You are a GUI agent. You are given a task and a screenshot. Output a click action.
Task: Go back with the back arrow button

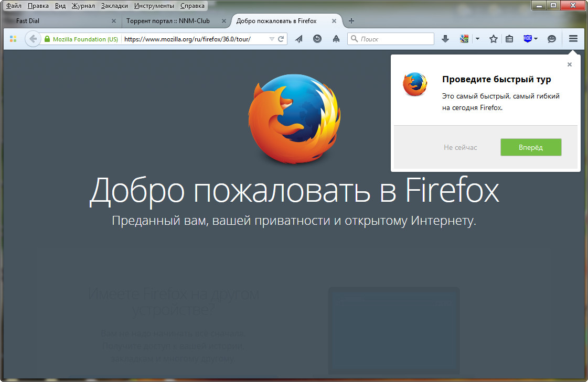(x=33, y=39)
